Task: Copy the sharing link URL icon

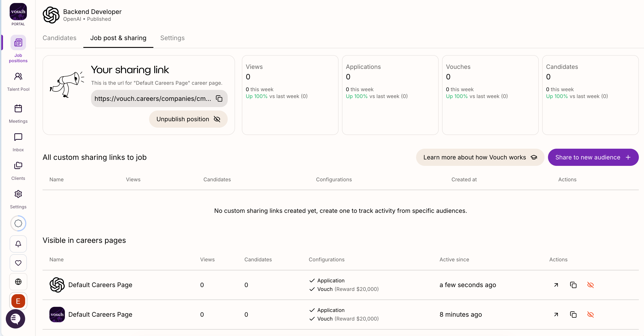Action: point(219,99)
